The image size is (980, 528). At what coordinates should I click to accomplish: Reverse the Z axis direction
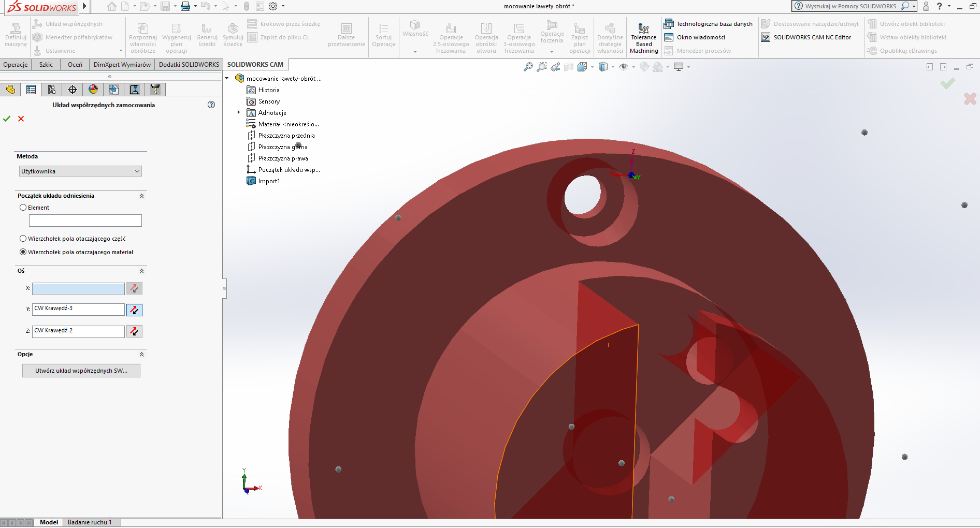click(x=134, y=331)
